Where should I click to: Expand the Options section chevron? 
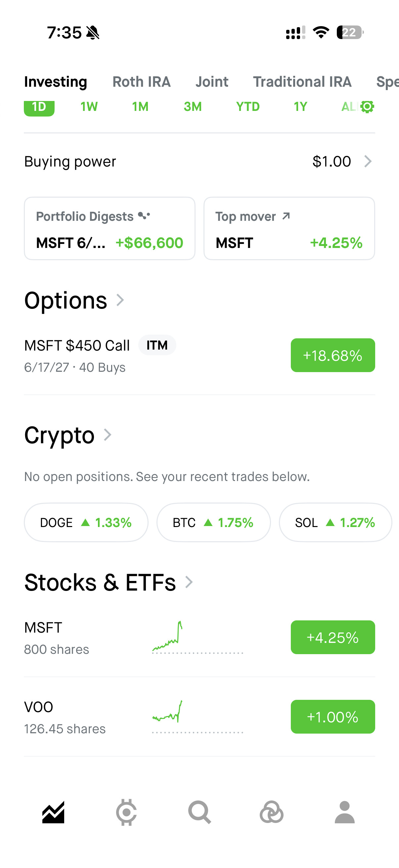click(x=120, y=300)
